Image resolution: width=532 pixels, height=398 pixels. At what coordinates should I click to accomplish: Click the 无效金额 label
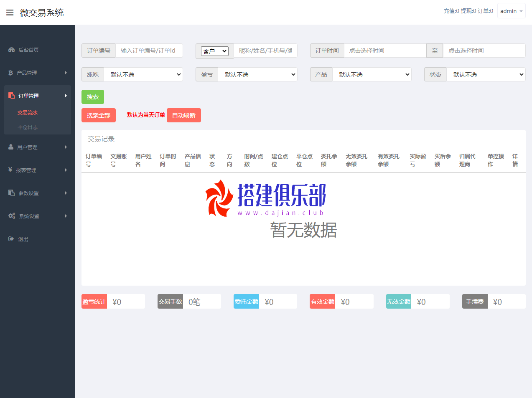click(x=399, y=302)
